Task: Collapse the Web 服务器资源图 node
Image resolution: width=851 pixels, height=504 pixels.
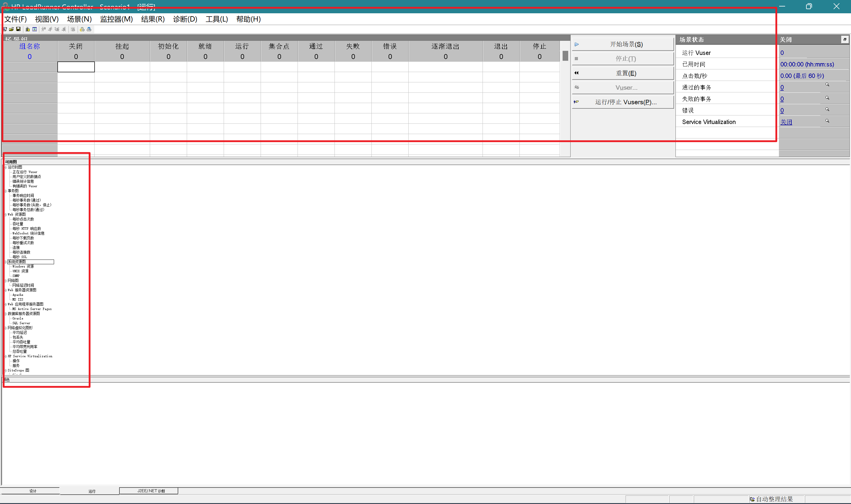Action: (5, 290)
